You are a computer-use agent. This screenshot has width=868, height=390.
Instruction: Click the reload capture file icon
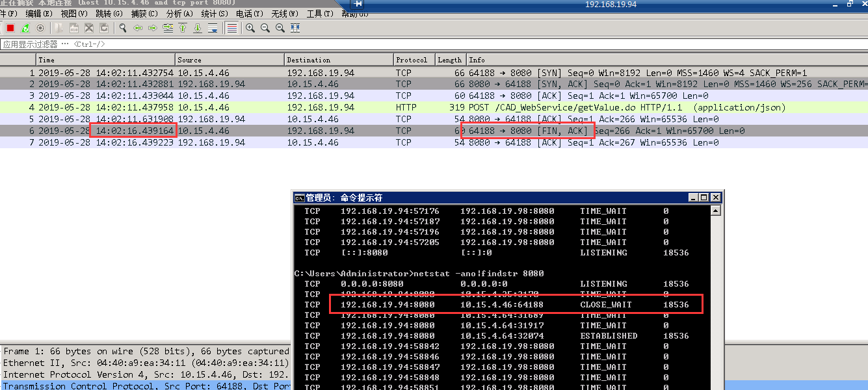104,28
